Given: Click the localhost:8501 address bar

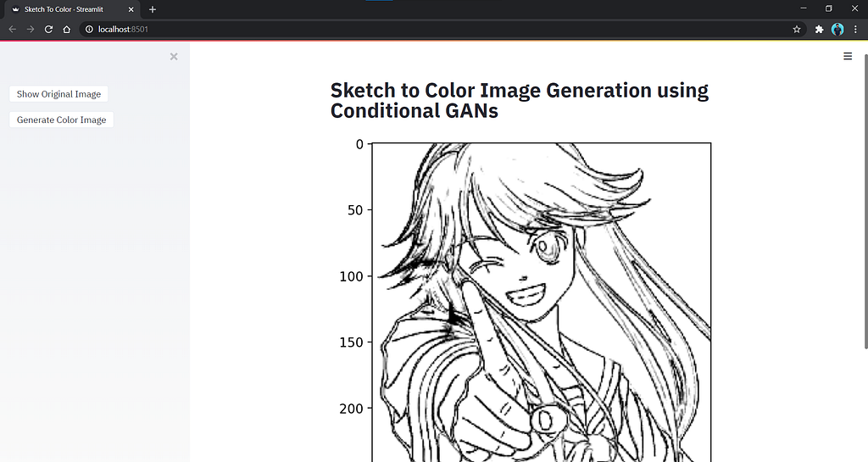Looking at the screenshot, I should point(442,30).
